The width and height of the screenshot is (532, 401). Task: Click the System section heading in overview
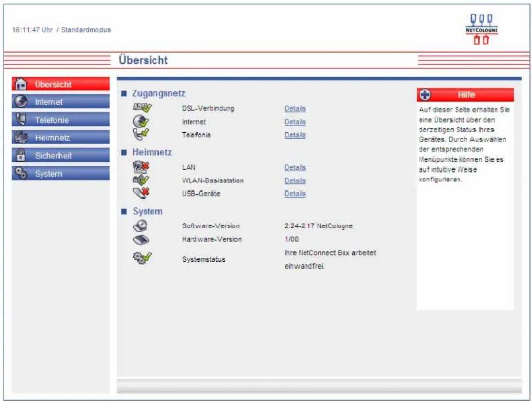148,211
